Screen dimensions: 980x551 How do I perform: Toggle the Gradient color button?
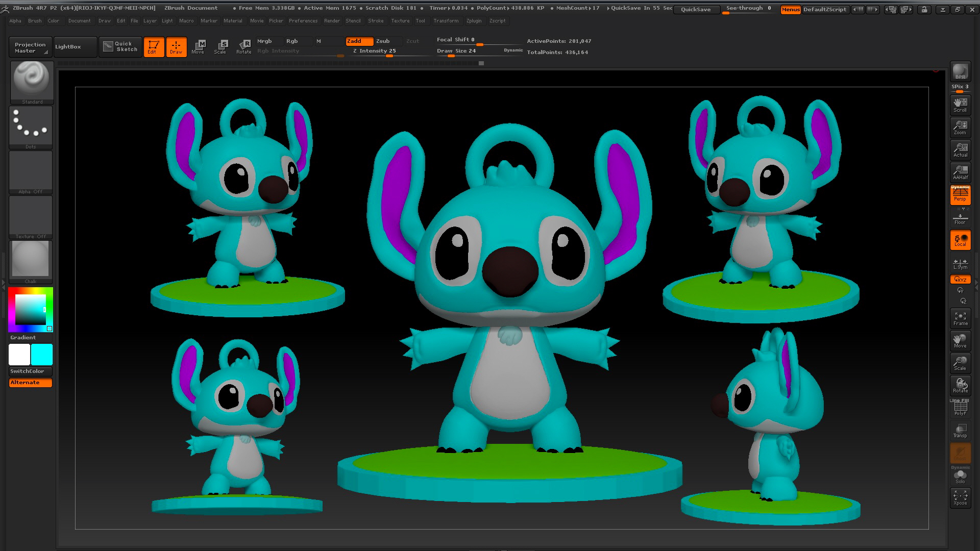[x=31, y=338]
